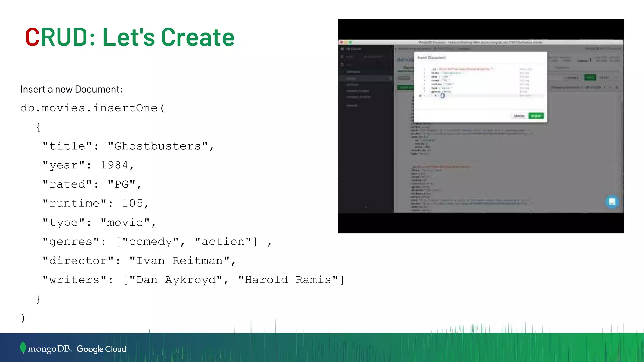Click the RESET query button
The image size is (644, 362).
604,78
